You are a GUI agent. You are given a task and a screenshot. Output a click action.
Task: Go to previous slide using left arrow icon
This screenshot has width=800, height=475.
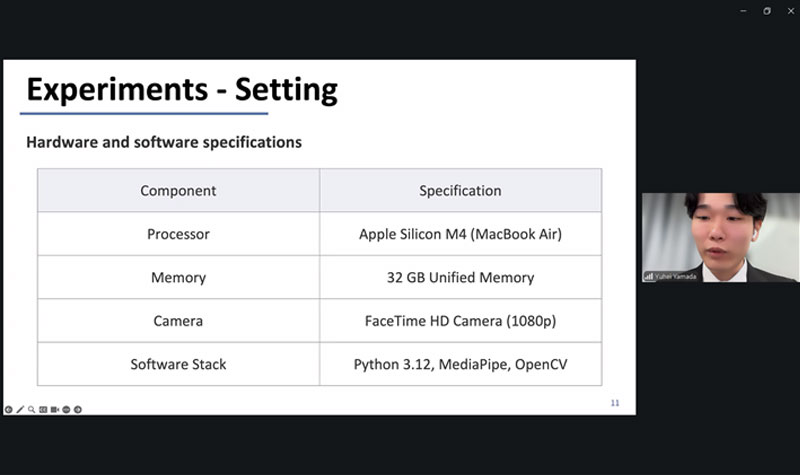click(x=8, y=409)
